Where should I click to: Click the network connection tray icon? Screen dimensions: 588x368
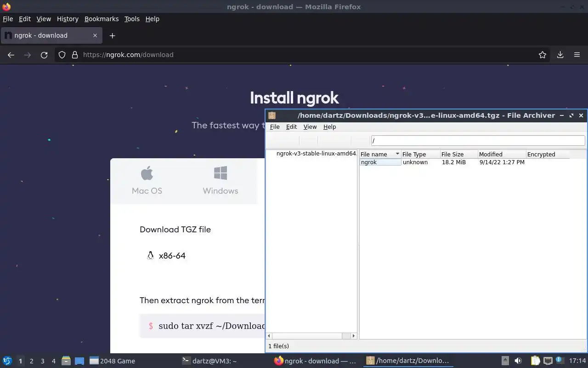pyautogui.click(x=548, y=361)
